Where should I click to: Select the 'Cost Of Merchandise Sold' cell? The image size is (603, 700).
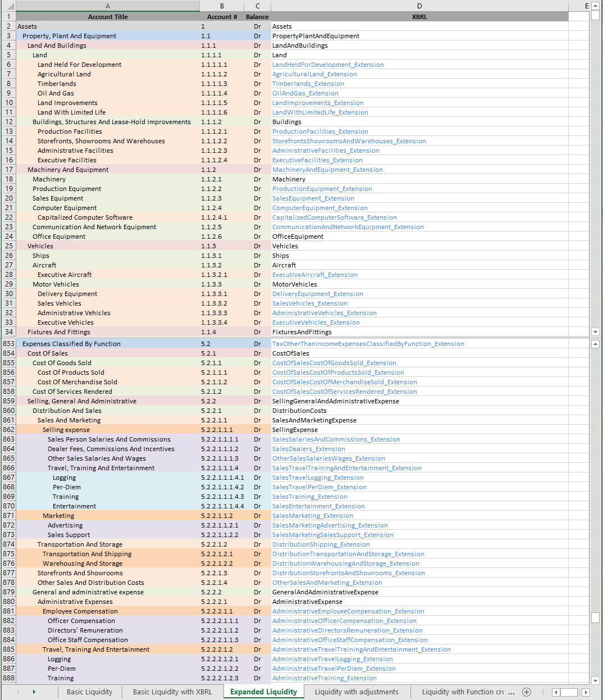tap(108, 382)
